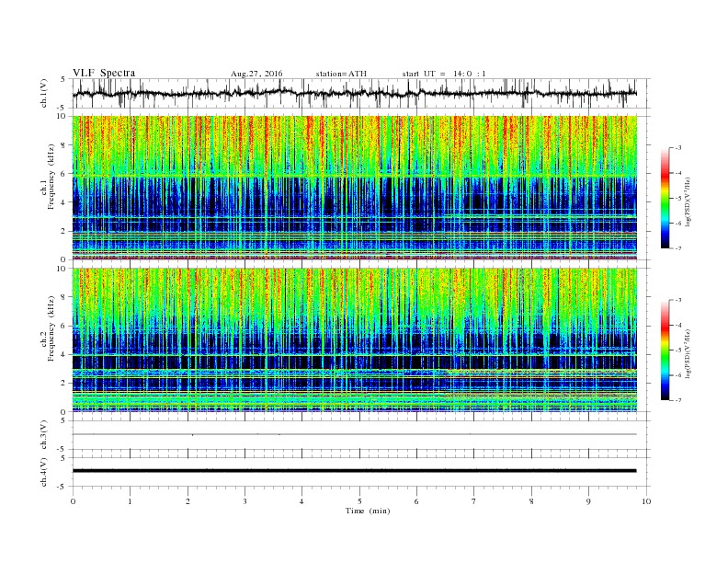Click the "1" minute tick label
Screen dimensions: 728x563
pyautogui.click(x=130, y=501)
